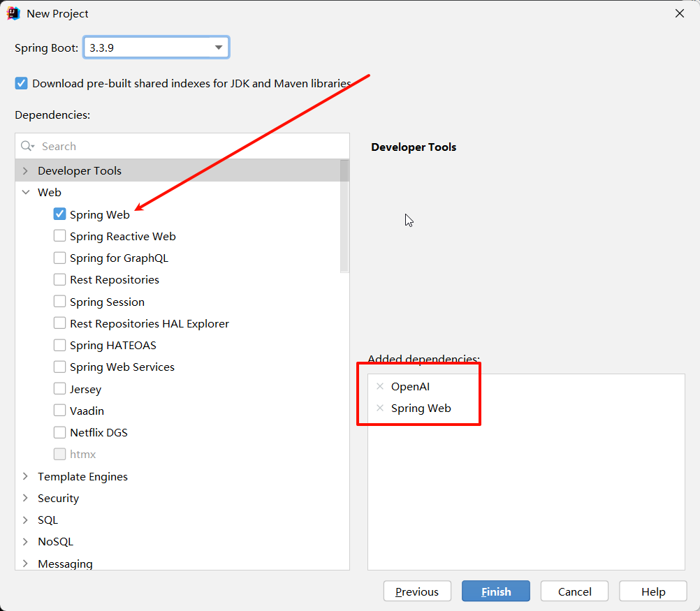The image size is (700, 611).
Task: Expand the SQL category
Action: coord(25,520)
